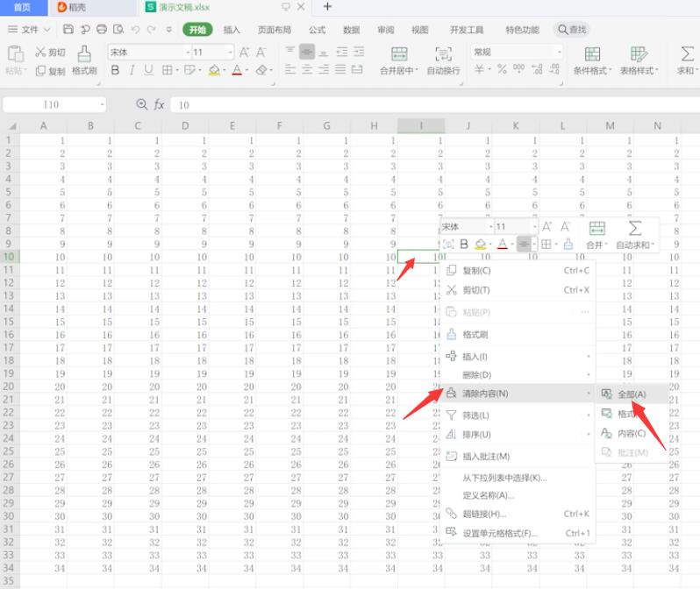Toggle top vertical alignment in ribbon

290,50
